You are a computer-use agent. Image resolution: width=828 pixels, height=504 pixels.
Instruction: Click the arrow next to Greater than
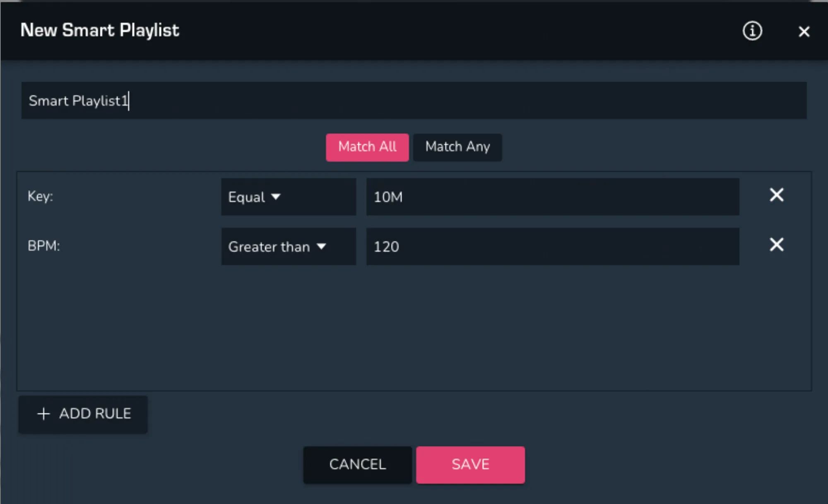(x=321, y=247)
